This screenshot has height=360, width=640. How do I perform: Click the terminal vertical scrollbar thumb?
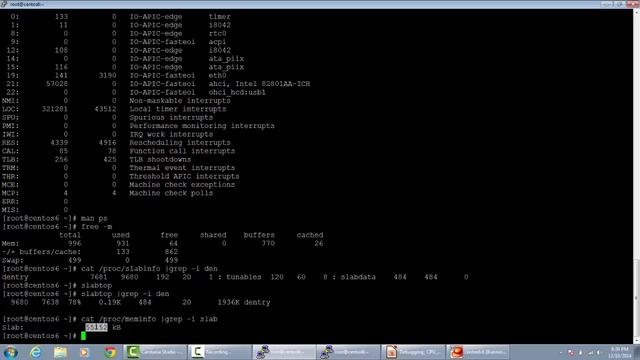[x=636, y=297]
